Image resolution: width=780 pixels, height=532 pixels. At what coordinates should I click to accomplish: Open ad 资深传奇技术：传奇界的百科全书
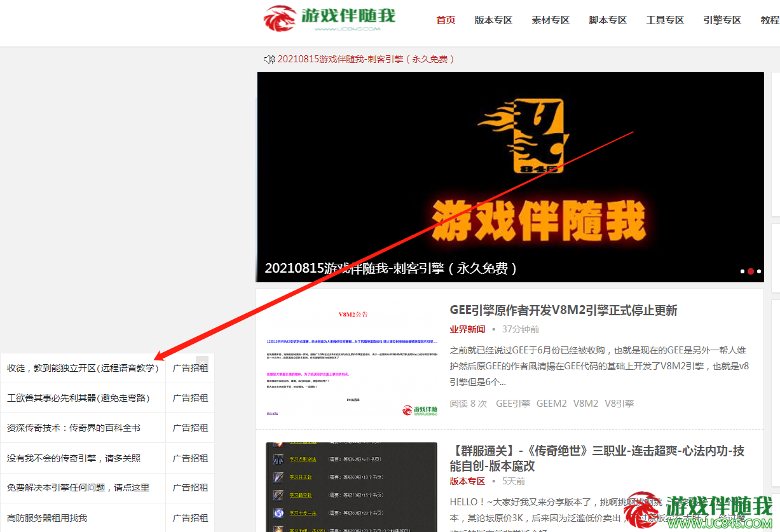tap(74, 428)
